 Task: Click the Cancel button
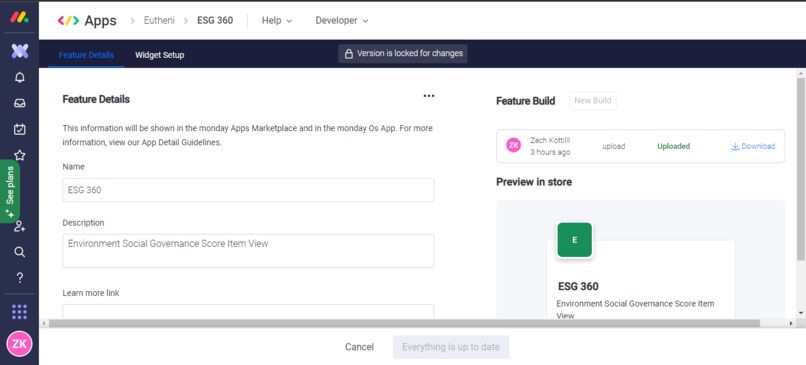[x=359, y=347]
